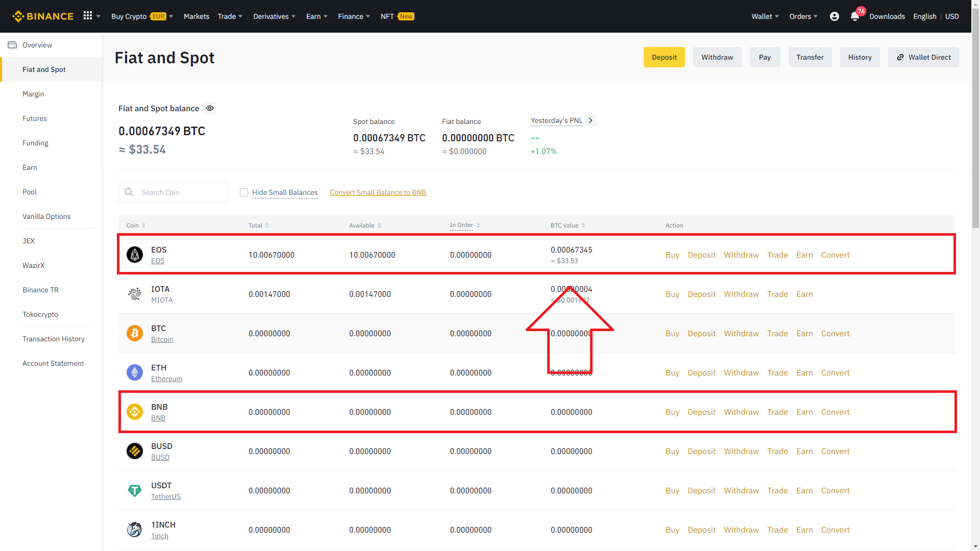The image size is (980, 551).
Task: Expand Yesterday's PNL chevron arrow
Action: 591,120
